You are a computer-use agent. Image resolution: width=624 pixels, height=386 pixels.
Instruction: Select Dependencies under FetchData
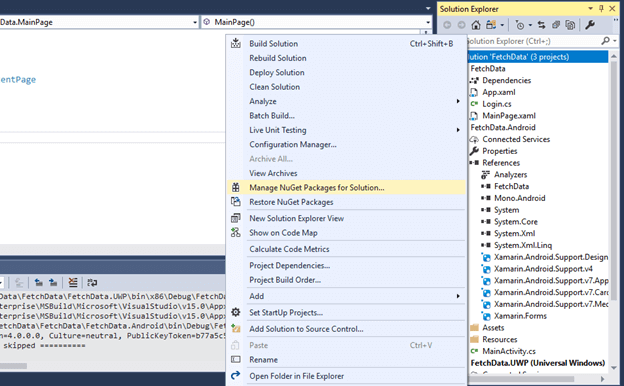[x=507, y=80]
